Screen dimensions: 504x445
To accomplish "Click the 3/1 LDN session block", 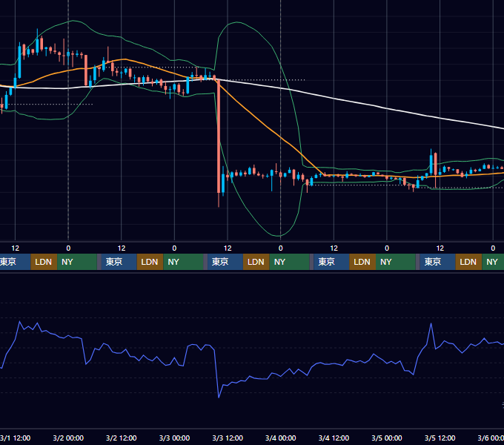I will click(44, 262).
